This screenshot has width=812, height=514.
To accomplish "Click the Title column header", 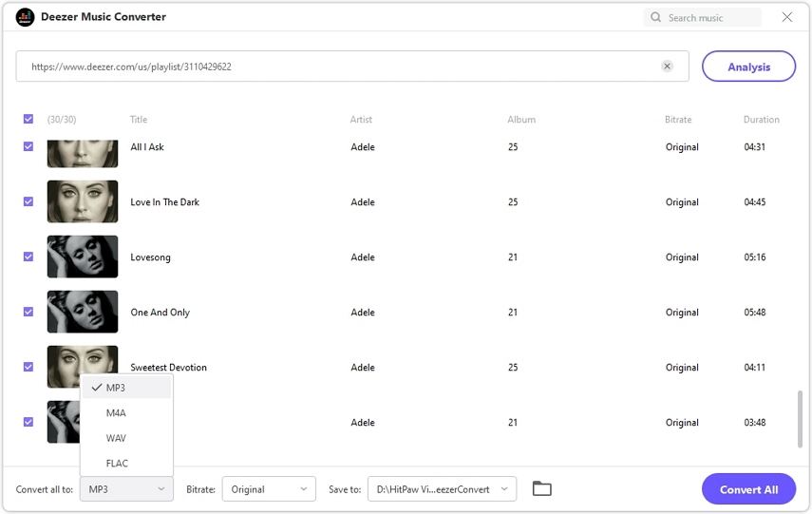I will pyautogui.click(x=139, y=119).
